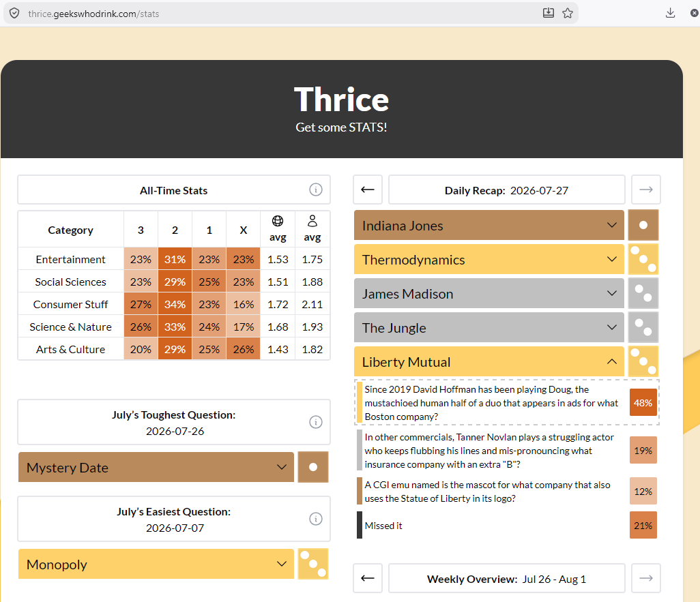Click Social Sciences personal avg 1.88

tap(312, 282)
